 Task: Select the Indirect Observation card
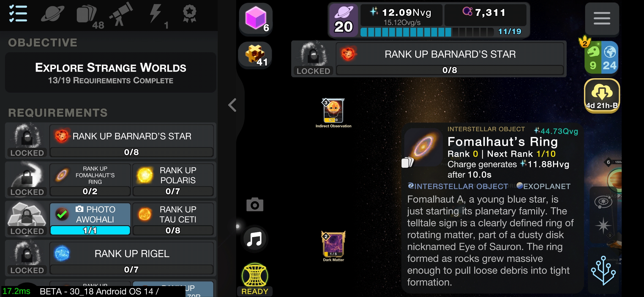point(334,113)
